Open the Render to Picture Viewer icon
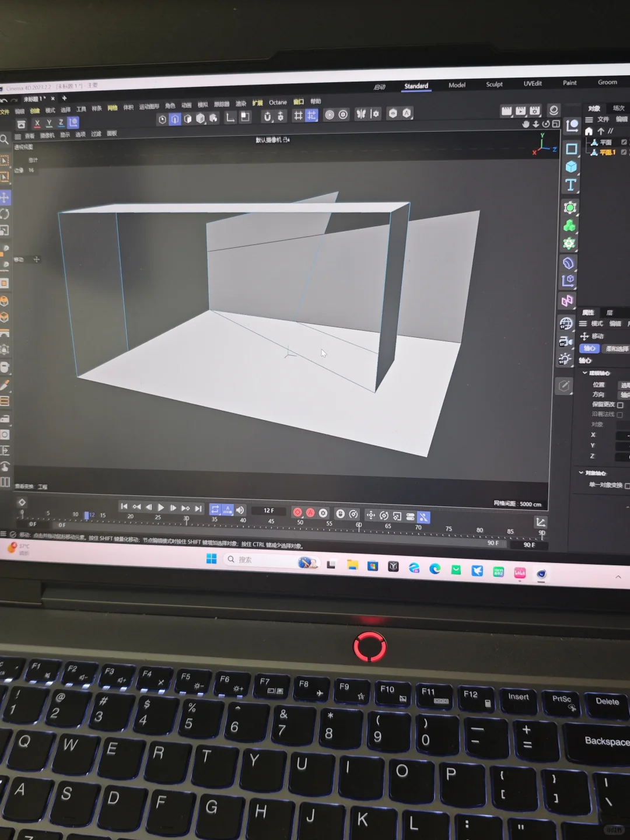 tap(520, 111)
